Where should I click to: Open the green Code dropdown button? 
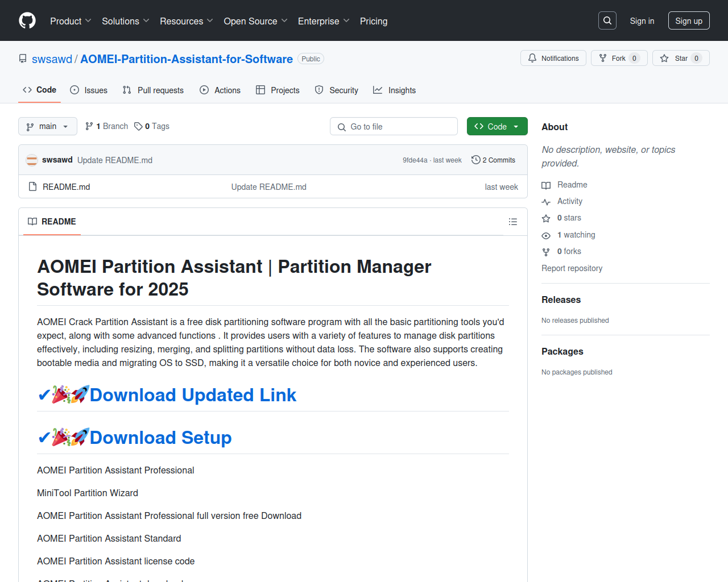point(497,126)
